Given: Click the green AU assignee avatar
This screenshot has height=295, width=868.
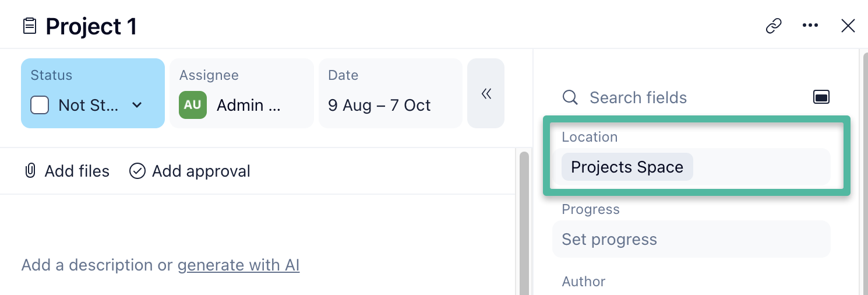Looking at the screenshot, I should coord(193,105).
